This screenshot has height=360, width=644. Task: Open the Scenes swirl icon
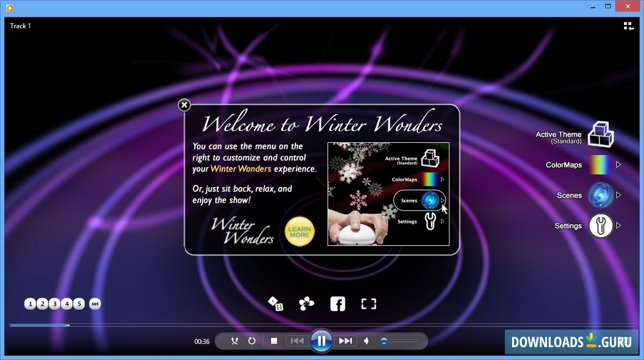600,195
